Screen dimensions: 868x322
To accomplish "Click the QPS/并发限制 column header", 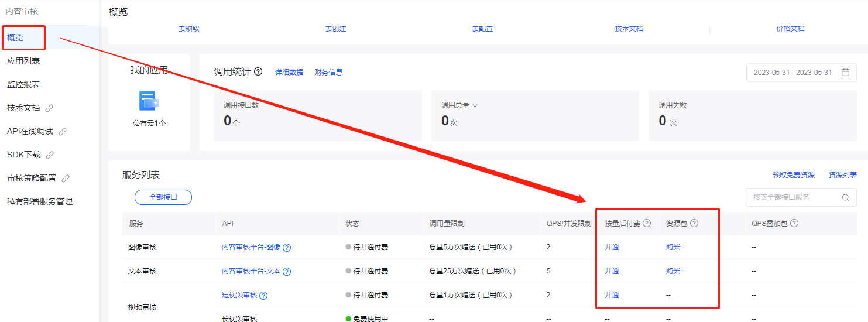I will [569, 223].
